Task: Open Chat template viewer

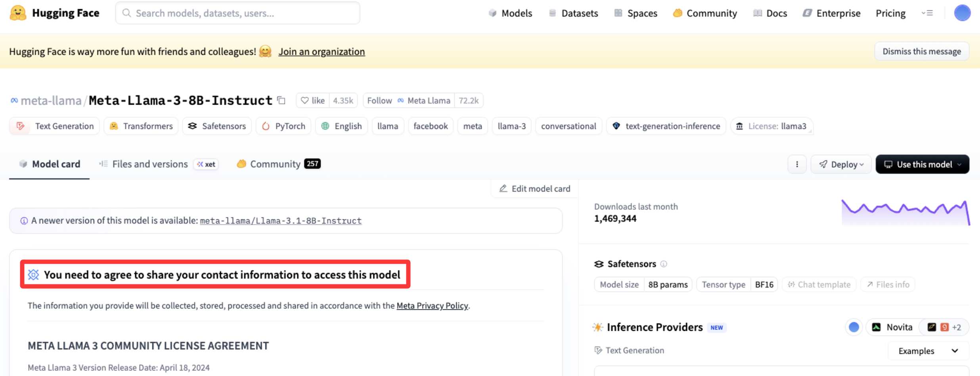Action: (x=819, y=285)
